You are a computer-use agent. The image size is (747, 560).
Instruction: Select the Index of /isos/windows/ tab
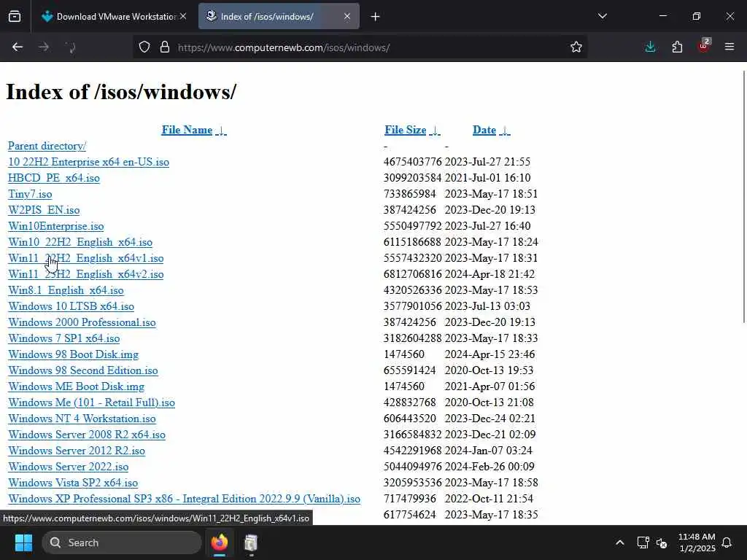click(x=279, y=16)
